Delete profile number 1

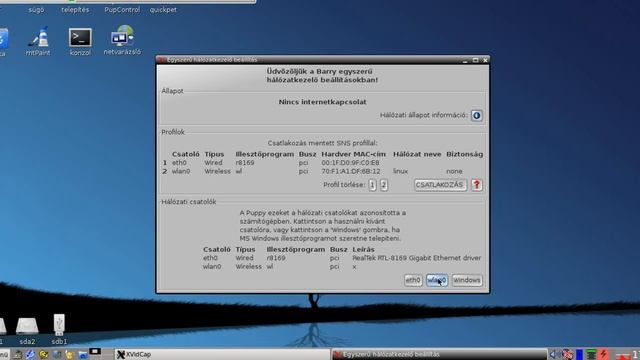click(x=372, y=185)
